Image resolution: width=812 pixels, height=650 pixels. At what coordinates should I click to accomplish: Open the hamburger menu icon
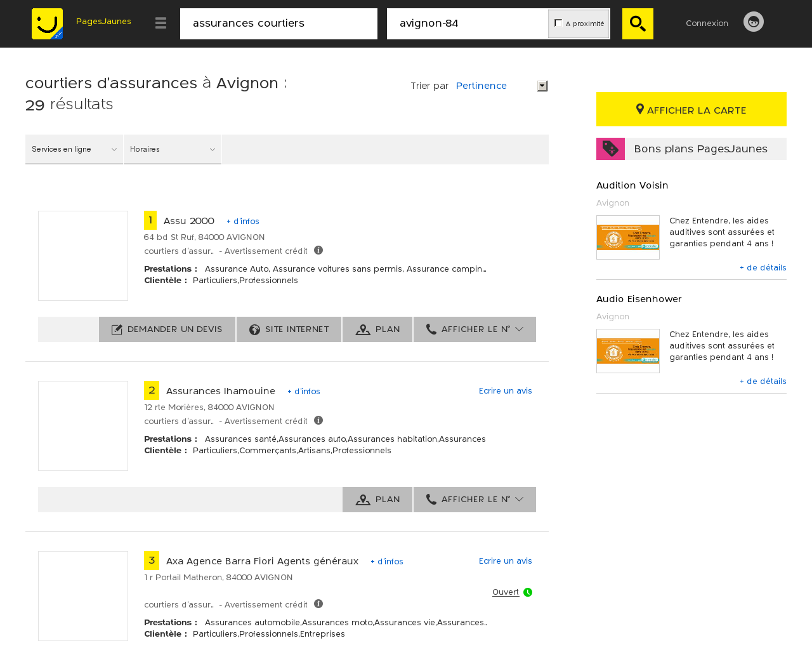160,23
